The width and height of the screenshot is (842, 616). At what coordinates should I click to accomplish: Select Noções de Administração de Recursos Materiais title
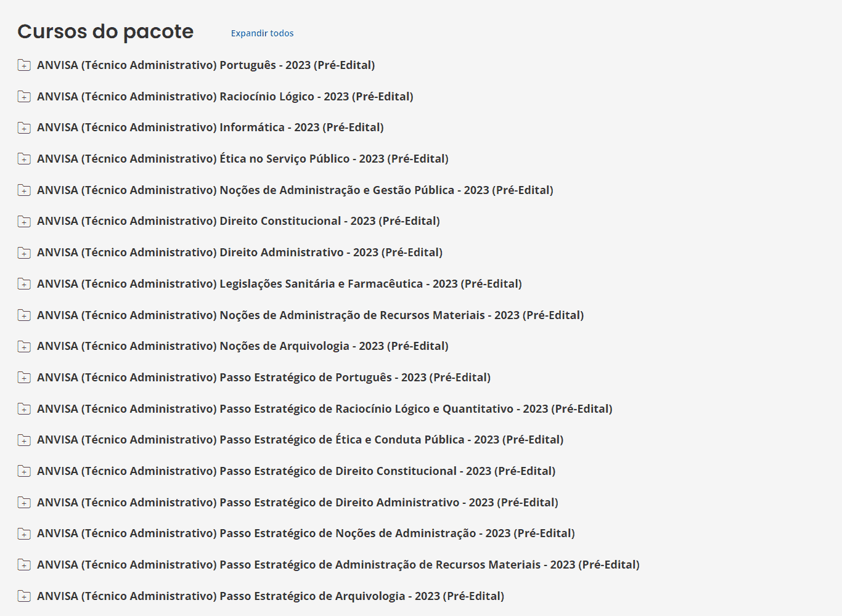tap(311, 315)
